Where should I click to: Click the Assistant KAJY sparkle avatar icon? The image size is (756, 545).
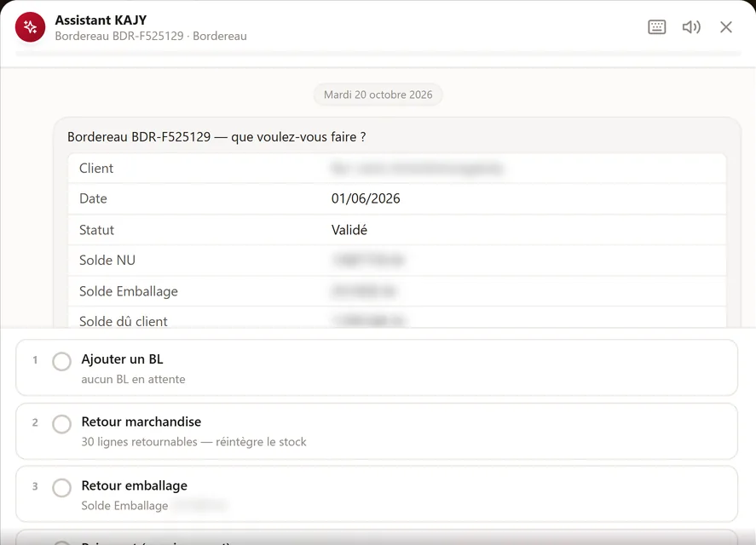(x=30, y=27)
